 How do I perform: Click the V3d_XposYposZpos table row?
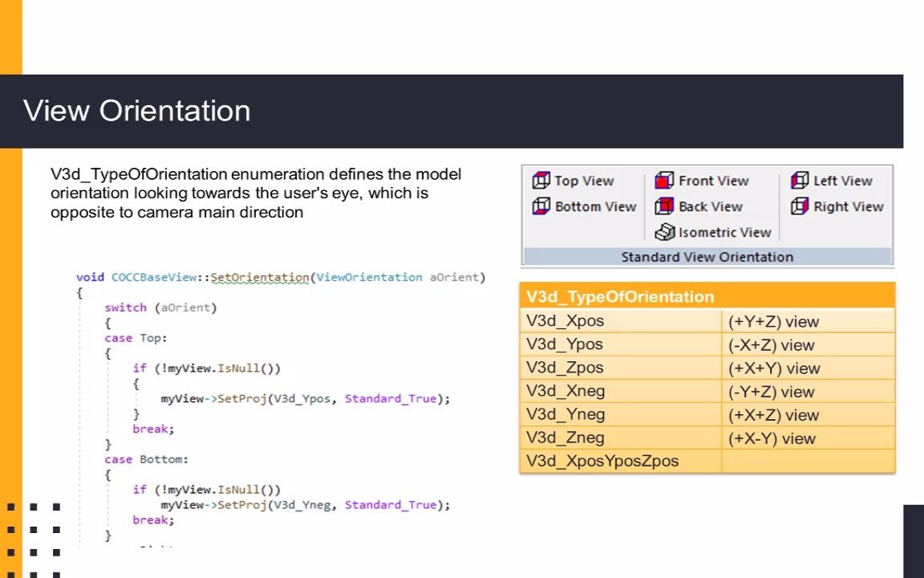602,461
